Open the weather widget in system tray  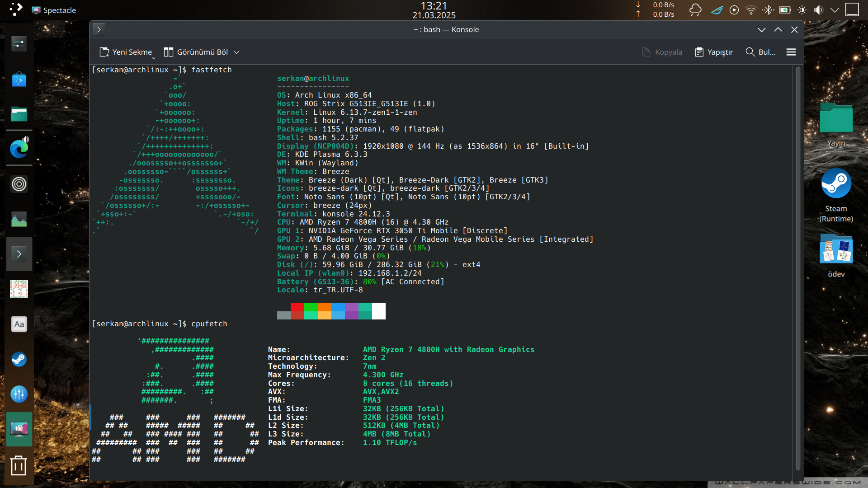[x=695, y=10]
